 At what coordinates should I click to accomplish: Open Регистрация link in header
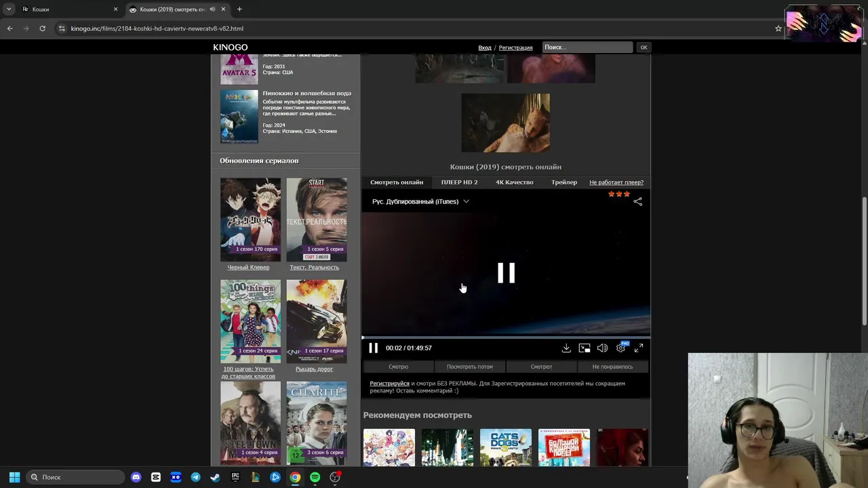tap(515, 47)
